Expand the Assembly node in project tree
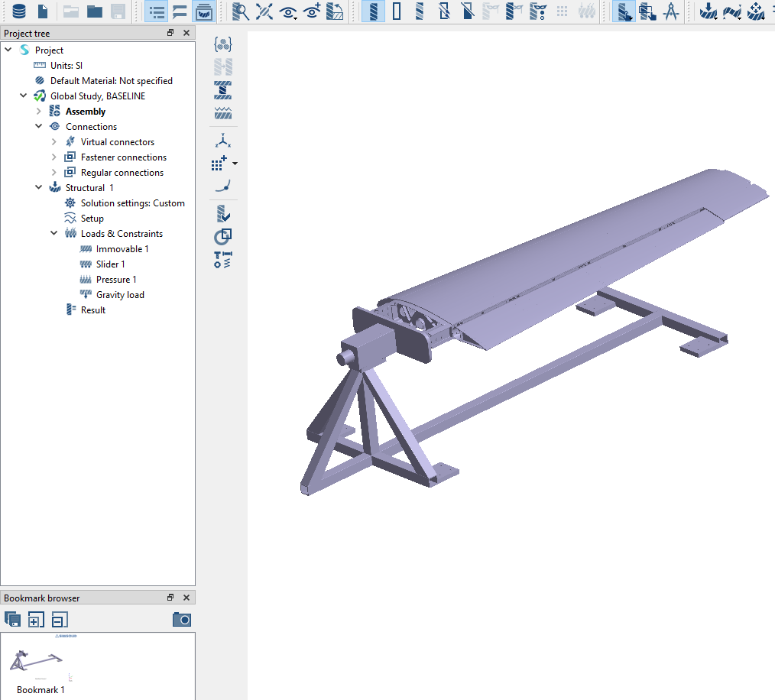This screenshot has width=775, height=700. point(39,112)
